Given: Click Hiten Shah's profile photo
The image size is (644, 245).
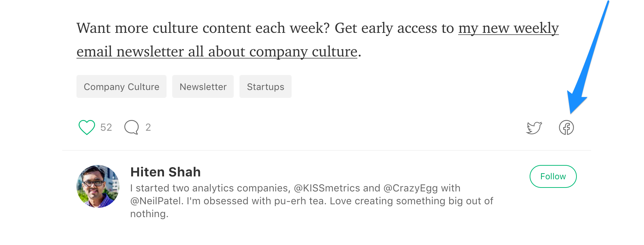Looking at the screenshot, I should (98, 186).
